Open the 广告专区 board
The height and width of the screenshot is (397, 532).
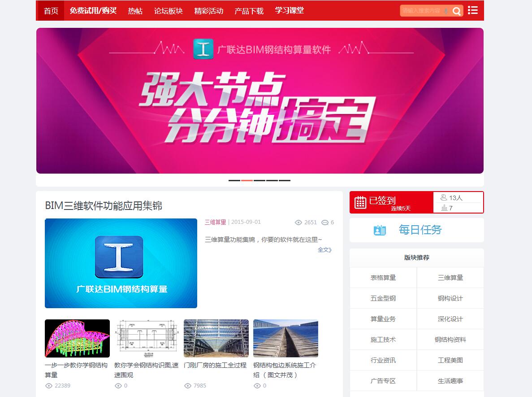[x=383, y=381]
